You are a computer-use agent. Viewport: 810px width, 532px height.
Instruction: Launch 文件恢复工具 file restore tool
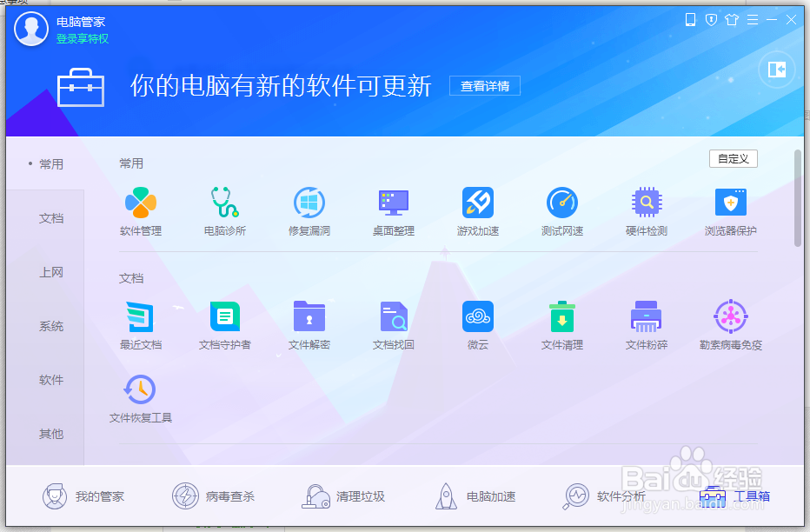click(141, 399)
